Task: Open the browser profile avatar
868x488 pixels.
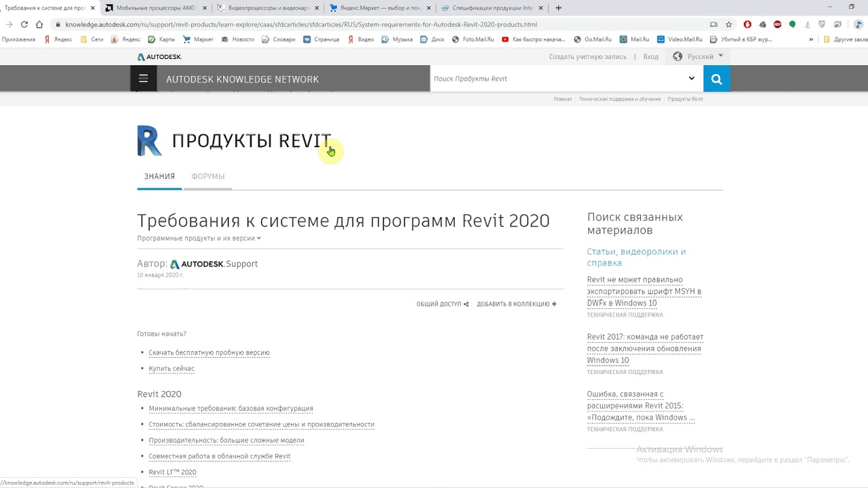Action: click(859, 24)
